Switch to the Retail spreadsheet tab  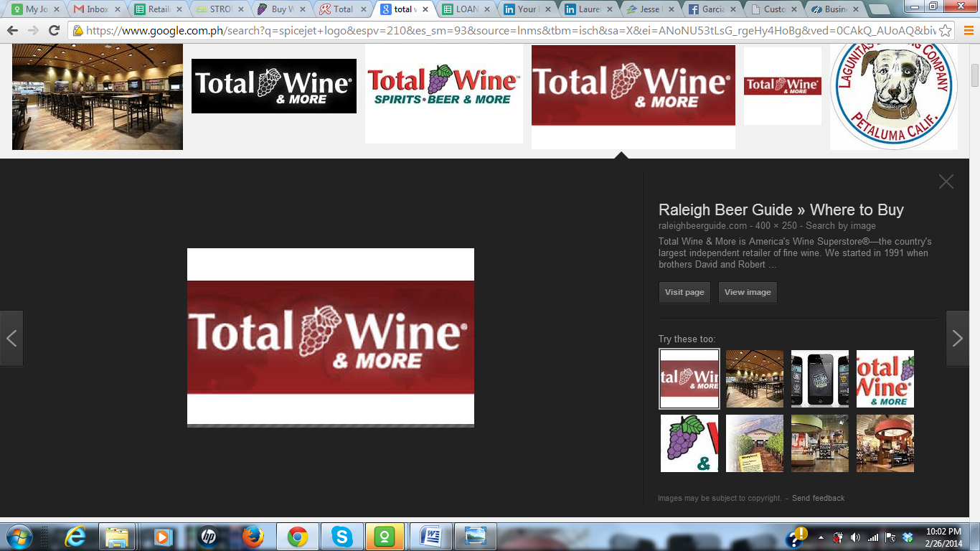point(159,9)
